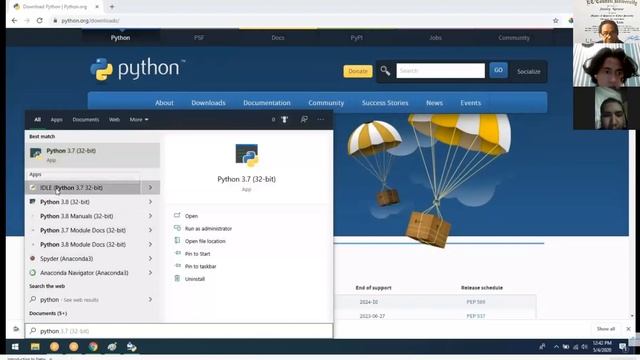Open a new browser tab with the plus
This screenshot has height=360, width=640.
click(112, 7)
